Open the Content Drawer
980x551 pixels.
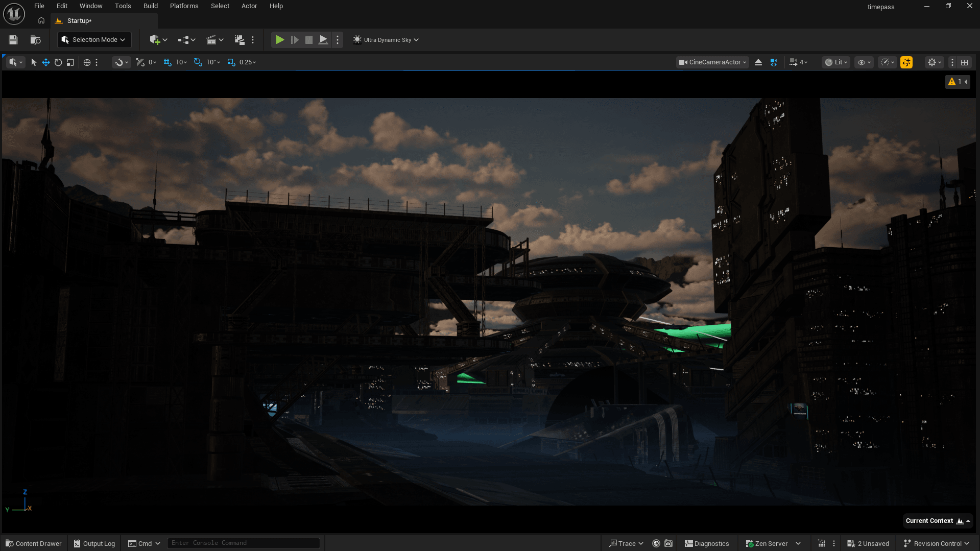(34, 543)
